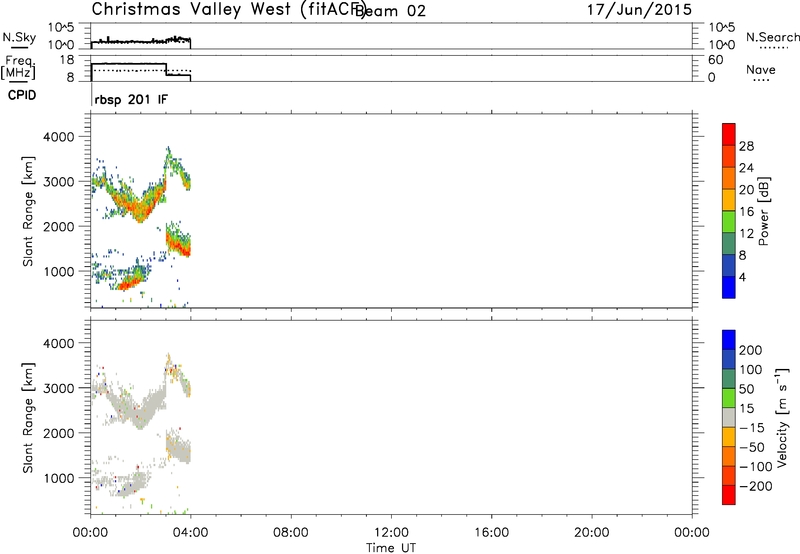This screenshot has height=554, width=800.
Task: Click the '12:00' time axis label
Action: tap(391, 533)
